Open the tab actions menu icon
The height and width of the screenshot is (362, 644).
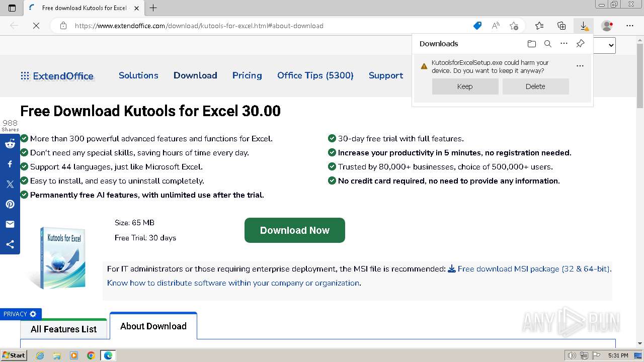click(12, 8)
